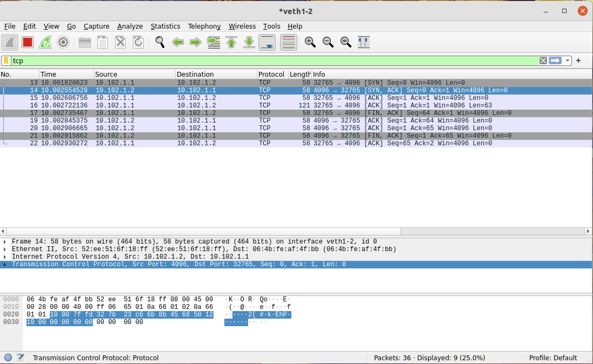
Task: Open the Telephony menu
Action: coord(204,26)
